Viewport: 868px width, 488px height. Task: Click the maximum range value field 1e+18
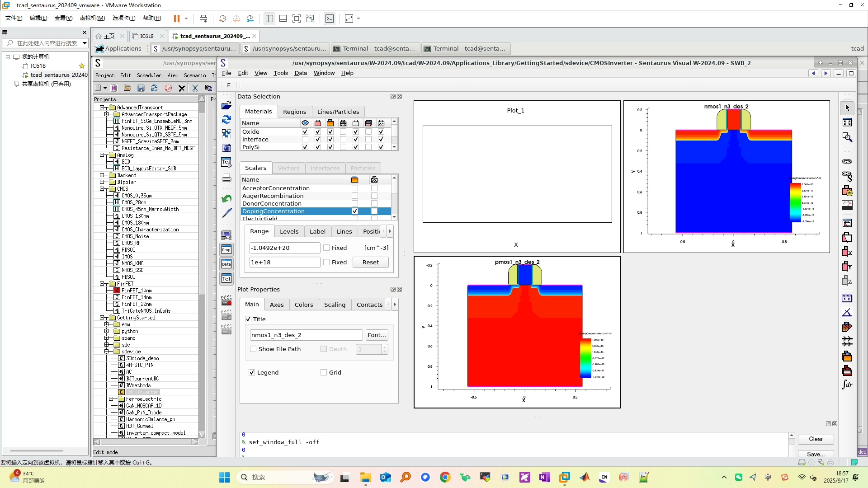click(285, 263)
